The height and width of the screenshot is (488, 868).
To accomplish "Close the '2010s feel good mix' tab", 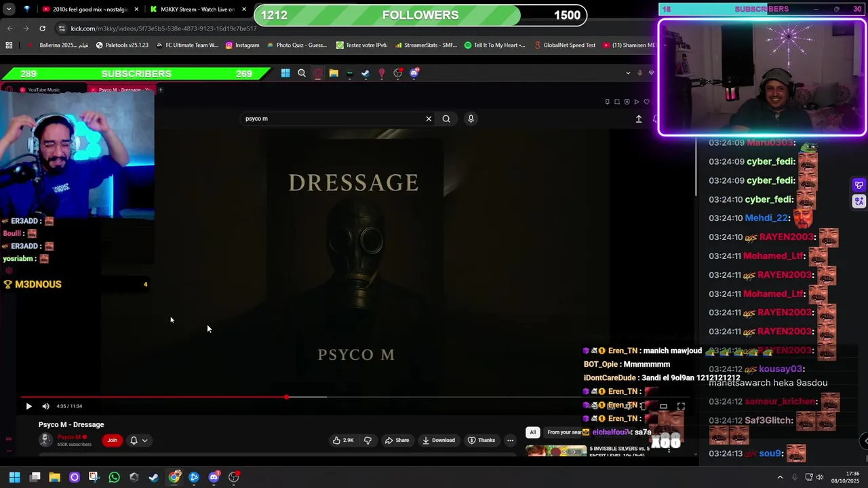I will (x=136, y=9).
